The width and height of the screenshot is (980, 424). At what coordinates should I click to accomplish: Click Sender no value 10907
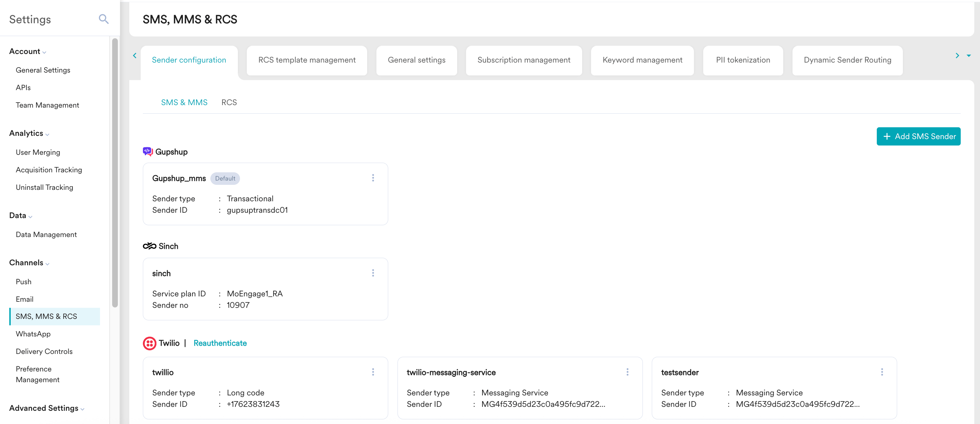238,305
